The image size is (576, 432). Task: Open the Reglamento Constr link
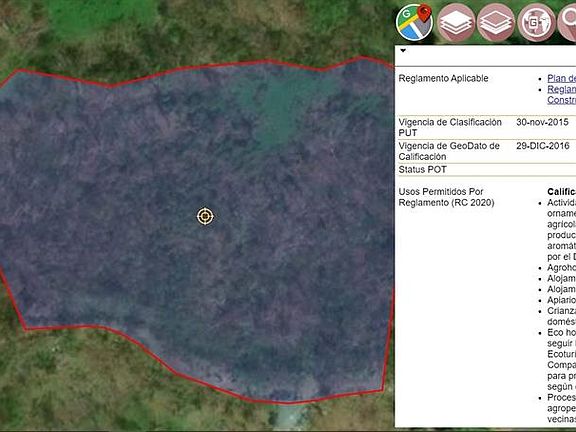(561, 94)
